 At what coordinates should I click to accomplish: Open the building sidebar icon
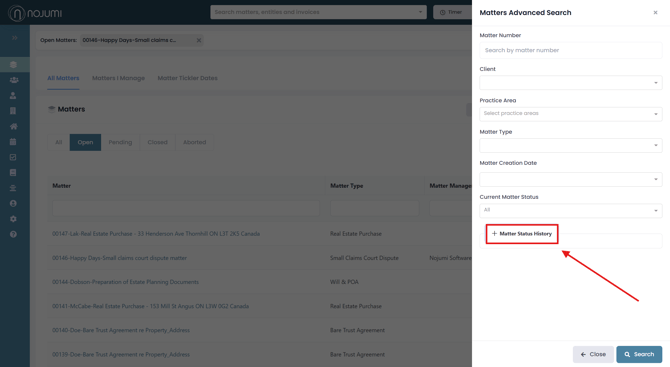click(13, 111)
